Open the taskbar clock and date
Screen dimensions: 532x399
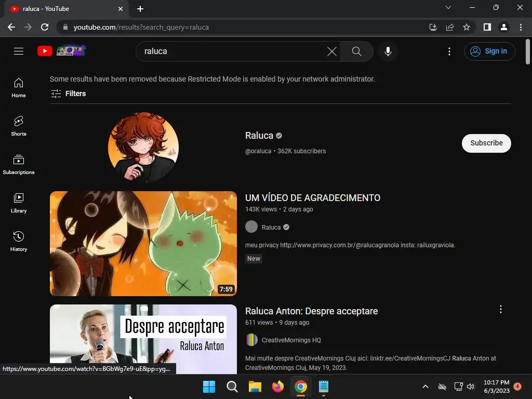coord(496,387)
